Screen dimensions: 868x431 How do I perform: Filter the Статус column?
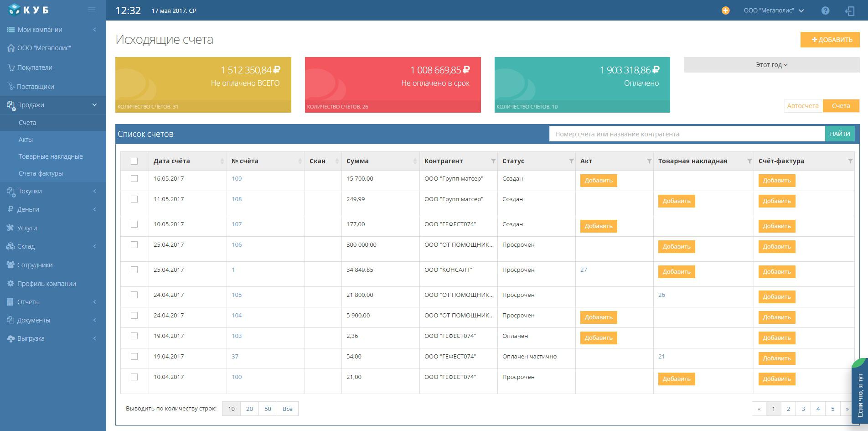[571, 161]
